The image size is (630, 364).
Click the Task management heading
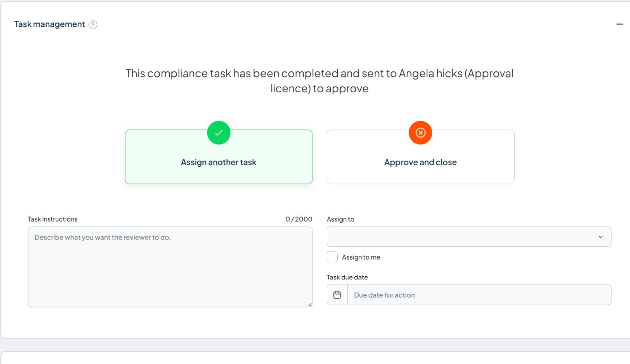click(50, 24)
